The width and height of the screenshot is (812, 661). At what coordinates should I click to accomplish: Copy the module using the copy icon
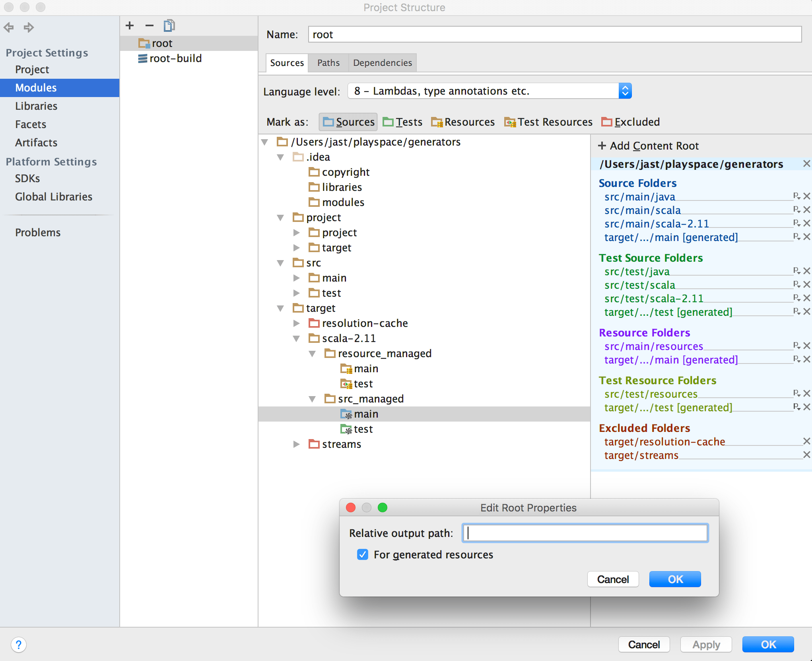pos(169,25)
